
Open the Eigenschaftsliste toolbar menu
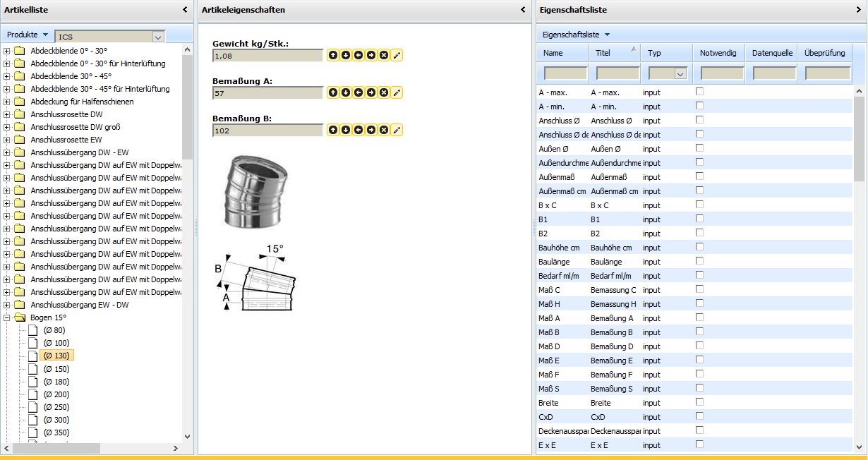(576, 35)
